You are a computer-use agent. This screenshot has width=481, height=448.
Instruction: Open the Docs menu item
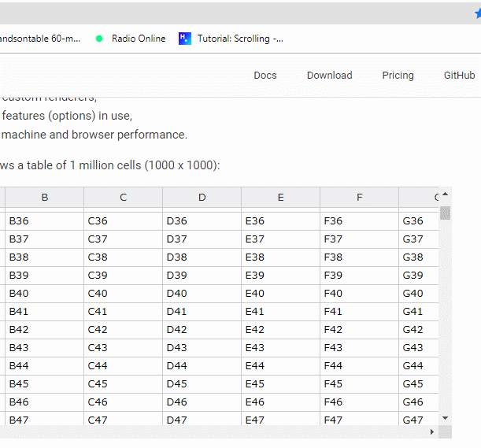pos(265,75)
